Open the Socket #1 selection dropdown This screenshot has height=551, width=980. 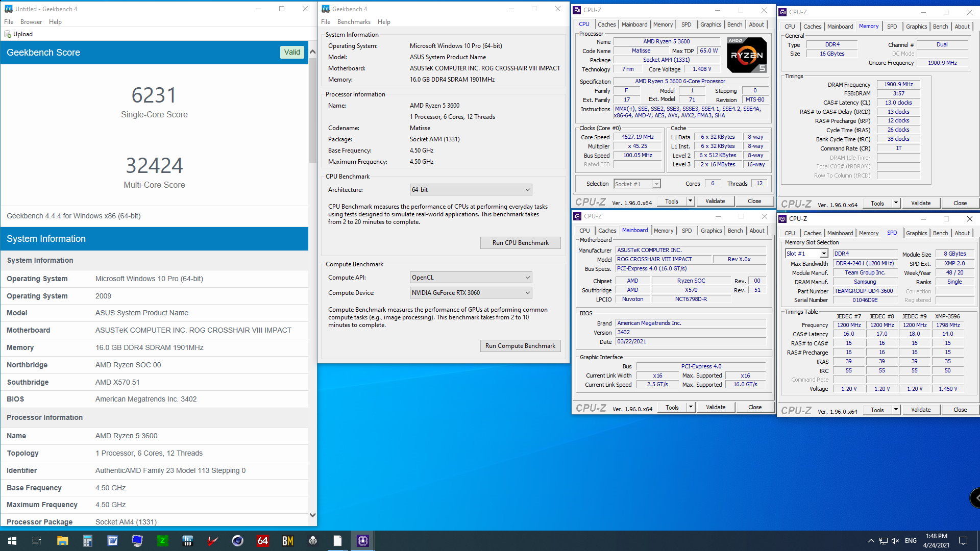point(637,184)
